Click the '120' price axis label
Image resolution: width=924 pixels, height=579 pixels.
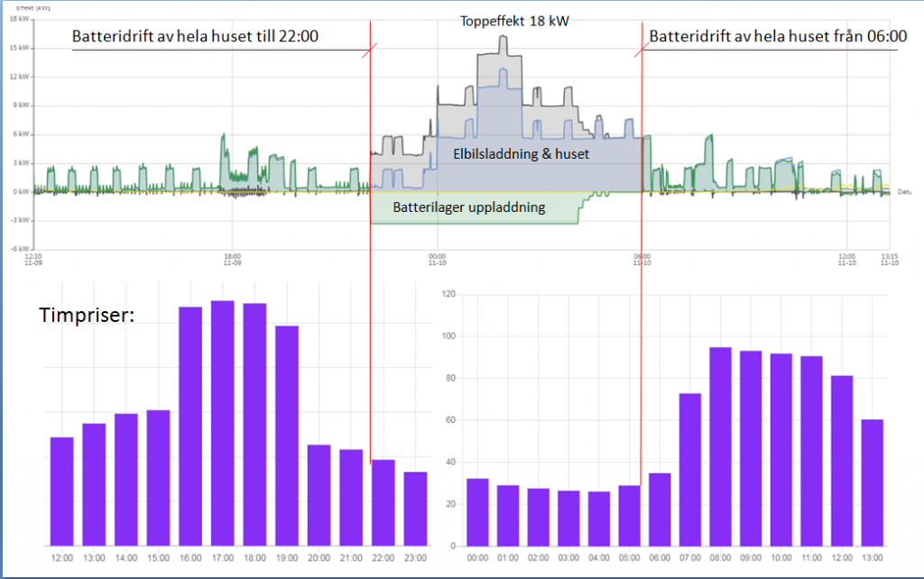(449, 294)
